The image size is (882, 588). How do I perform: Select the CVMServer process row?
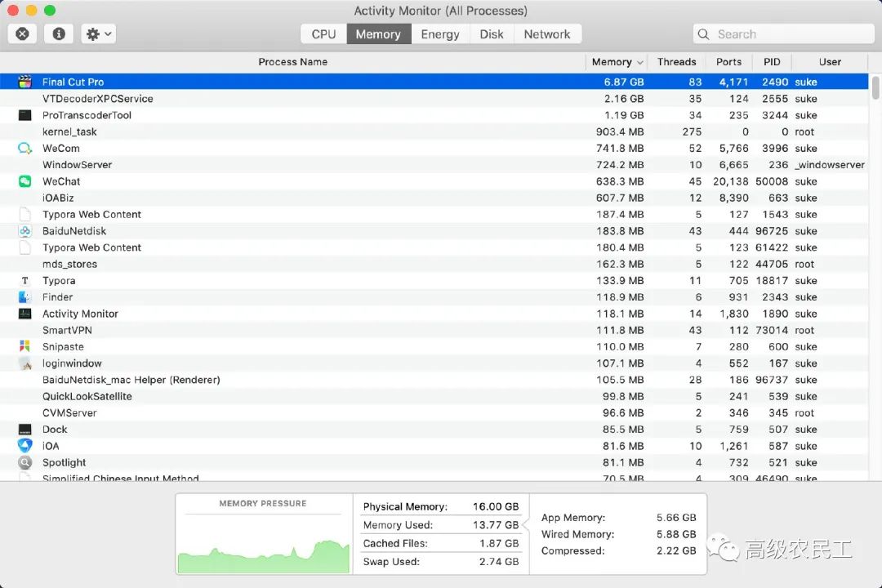[x=434, y=413]
